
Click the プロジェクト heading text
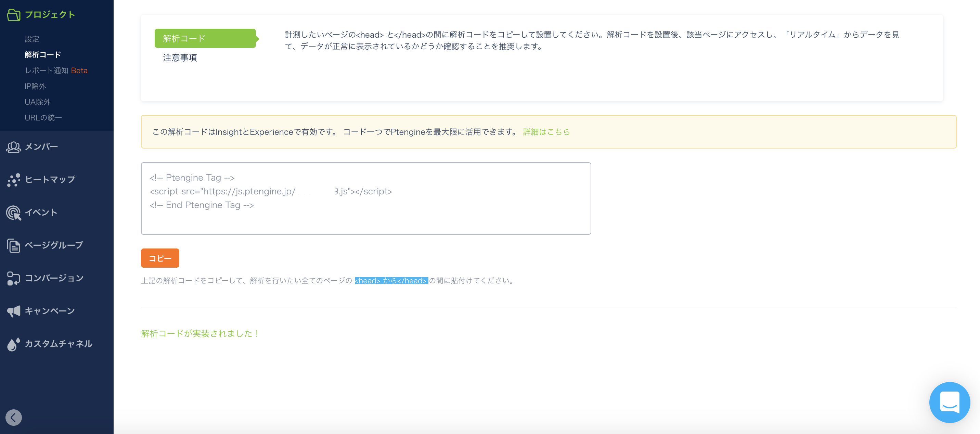pyautogui.click(x=50, y=14)
